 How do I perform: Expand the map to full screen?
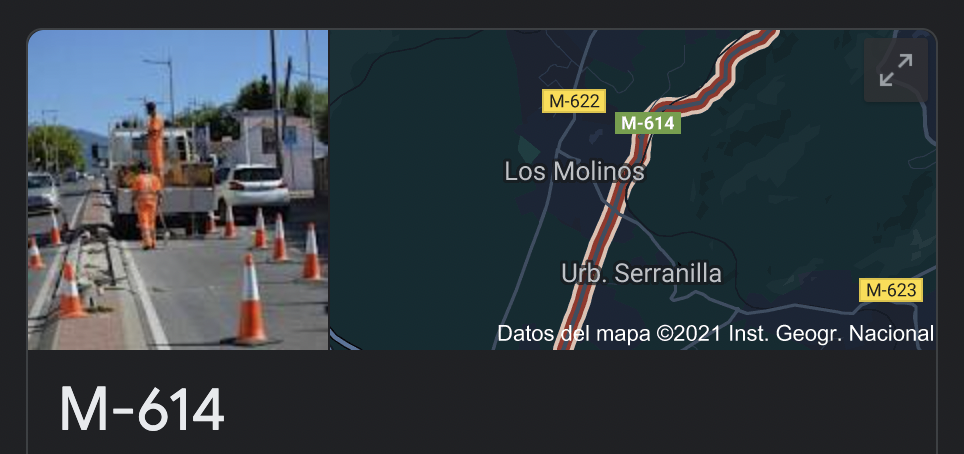click(x=896, y=70)
